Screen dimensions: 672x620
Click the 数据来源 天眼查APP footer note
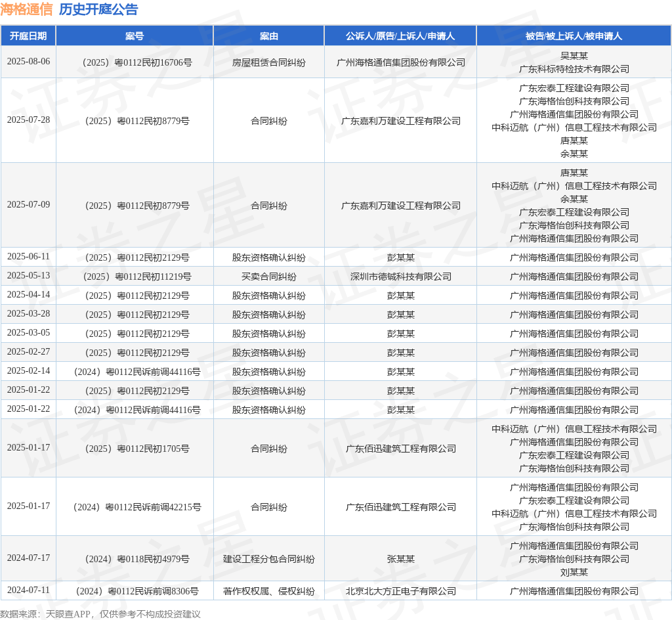point(100,614)
